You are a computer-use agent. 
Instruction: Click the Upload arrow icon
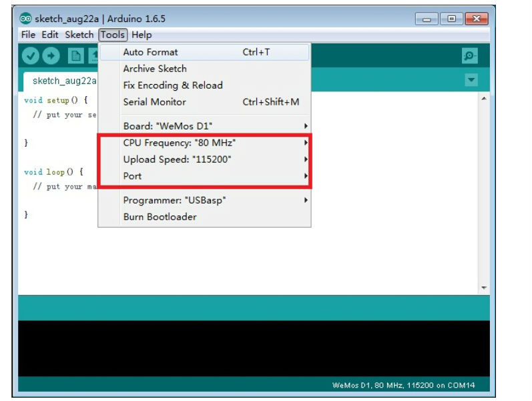click(51, 56)
